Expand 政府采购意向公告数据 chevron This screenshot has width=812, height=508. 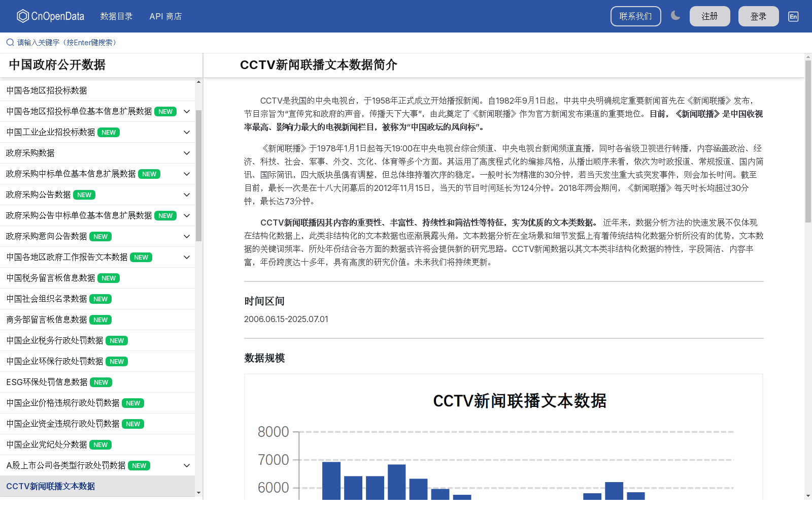(x=187, y=236)
